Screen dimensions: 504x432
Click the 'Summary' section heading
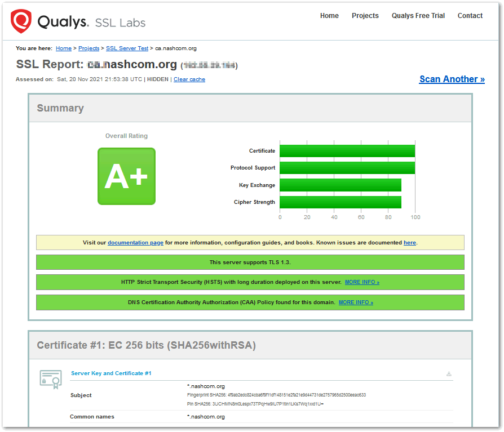pos(60,108)
